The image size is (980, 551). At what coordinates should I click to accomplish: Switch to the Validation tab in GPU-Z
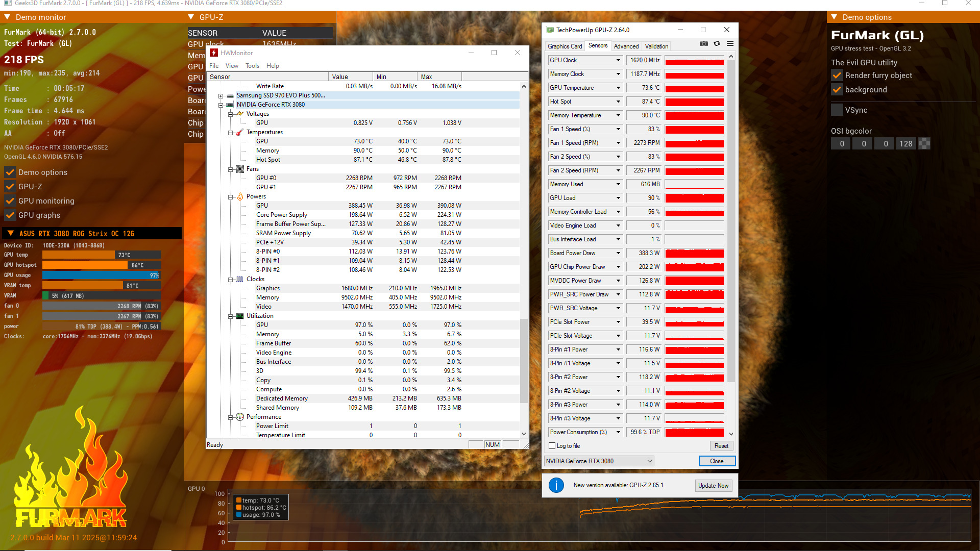[x=656, y=46]
